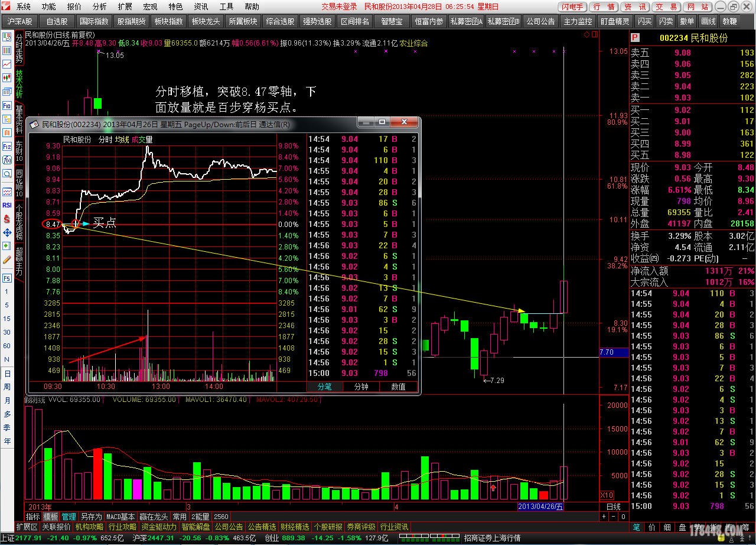Viewport: 756px width, 545px height.
Task: Open the 特色 menu
Action: pyautogui.click(x=175, y=7)
